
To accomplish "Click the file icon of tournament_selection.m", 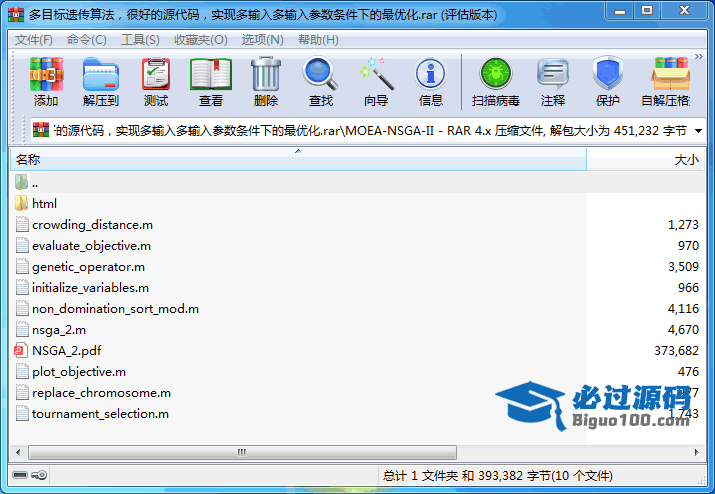I will point(21,413).
